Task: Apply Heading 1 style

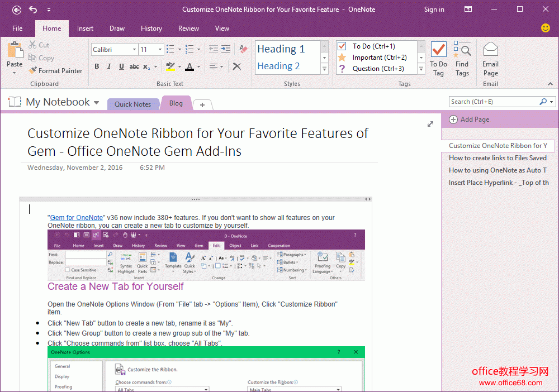Action: (x=281, y=49)
